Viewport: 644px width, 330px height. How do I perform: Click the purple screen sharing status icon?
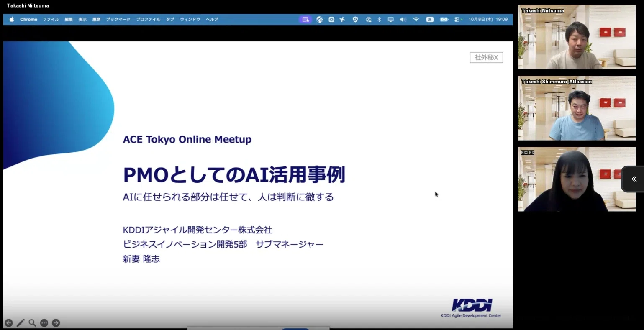coord(305,19)
